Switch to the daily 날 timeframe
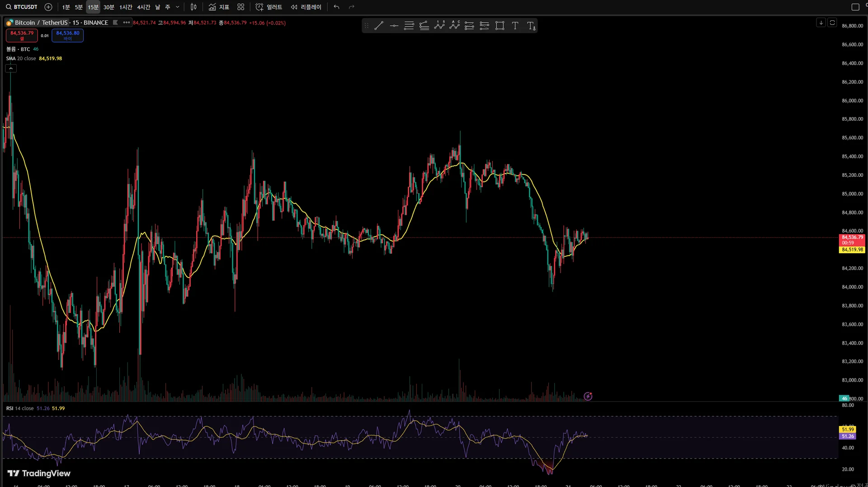The height and width of the screenshot is (487, 868). (158, 7)
